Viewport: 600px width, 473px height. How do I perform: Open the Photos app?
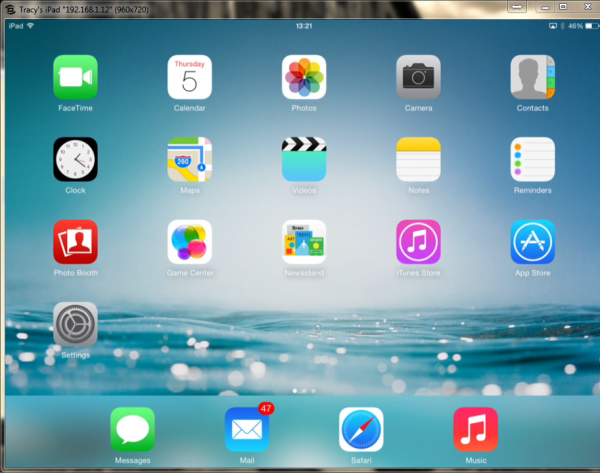point(304,77)
